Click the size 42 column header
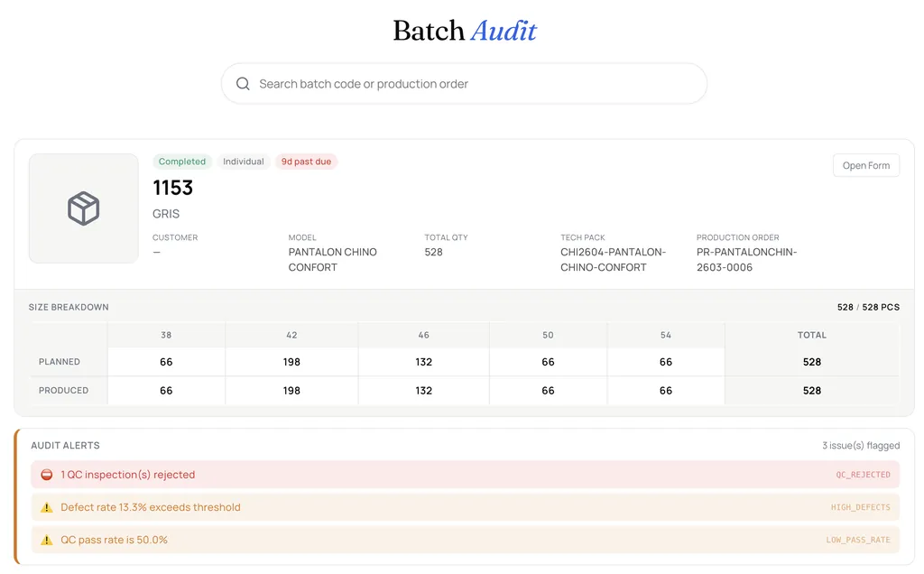Viewport: 924px width, 574px height. tap(291, 335)
